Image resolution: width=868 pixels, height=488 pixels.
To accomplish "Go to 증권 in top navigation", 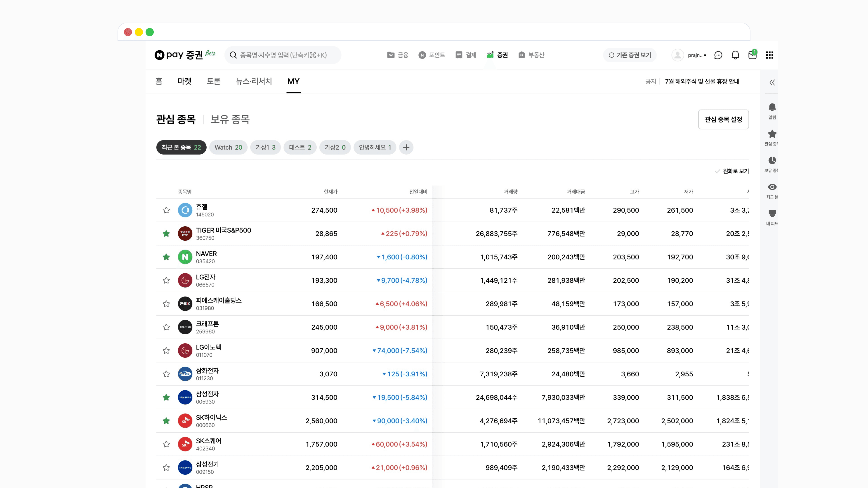I will tap(497, 55).
